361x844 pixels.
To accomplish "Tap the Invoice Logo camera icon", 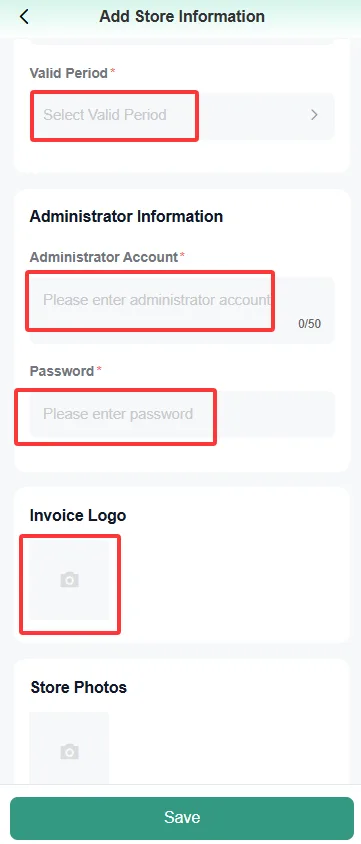I will tap(69, 580).
